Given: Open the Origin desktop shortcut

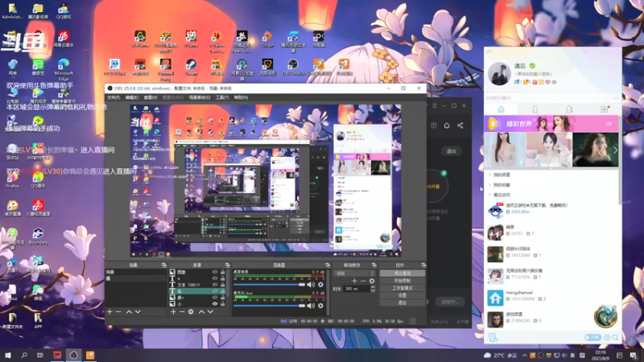Looking at the screenshot, I should coord(267,39).
